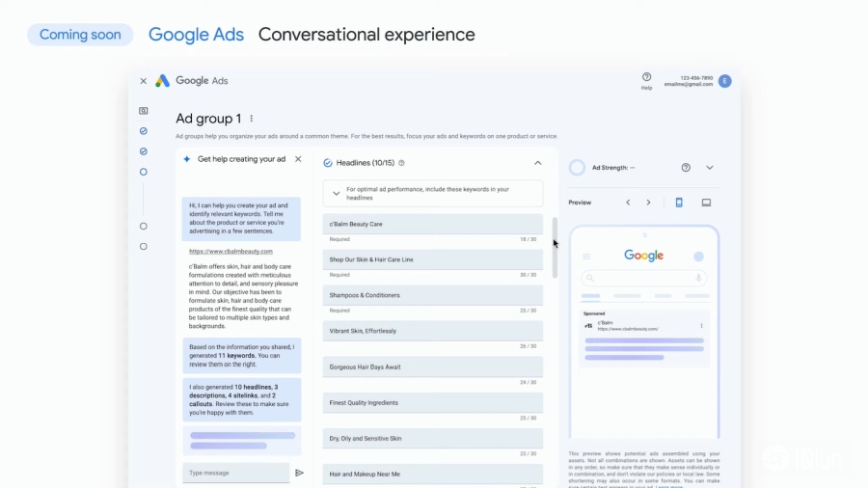Open the preview hamburger menu
Viewport: 868px width, 488px height.
(x=586, y=257)
